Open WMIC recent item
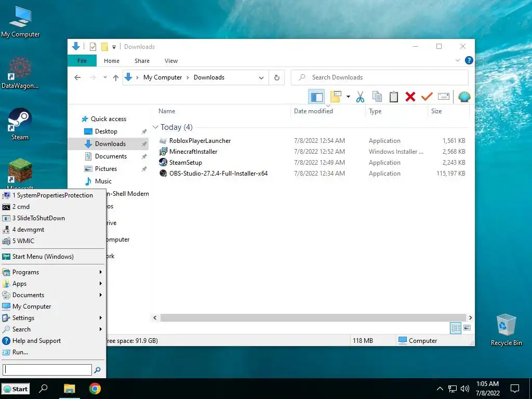This screenshot has width=532, height=399. pos(53,241)
